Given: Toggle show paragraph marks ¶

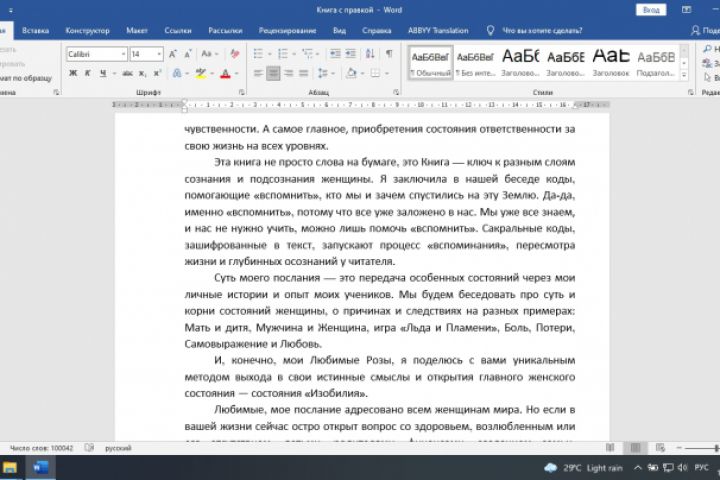Looking at the screenshot, I should (389, 54).
